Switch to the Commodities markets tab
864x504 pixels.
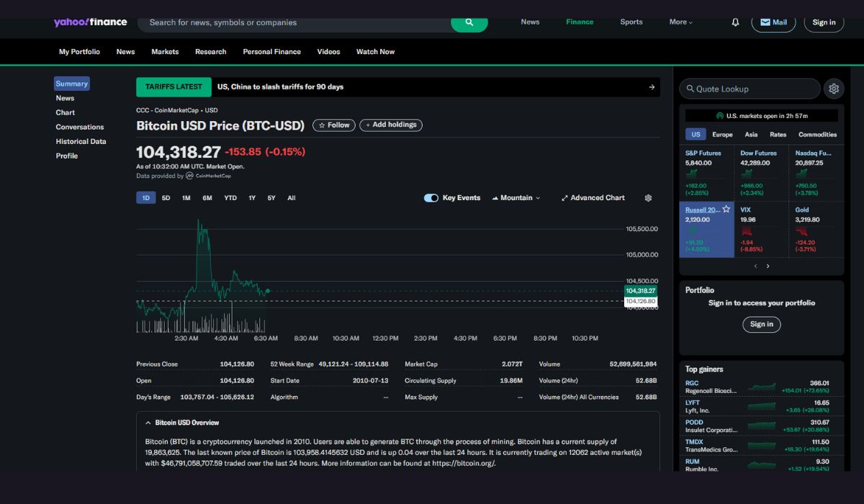(x=818, y=135)
